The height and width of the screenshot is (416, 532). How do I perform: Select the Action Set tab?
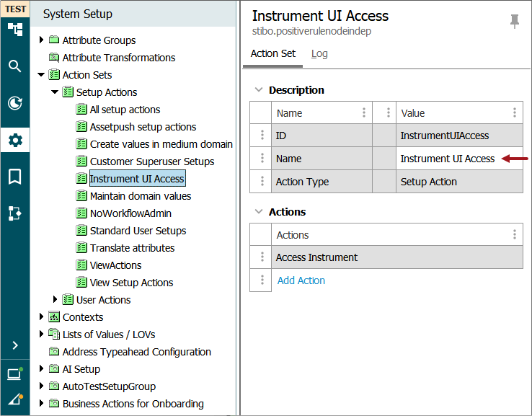(x=272, y=53)
